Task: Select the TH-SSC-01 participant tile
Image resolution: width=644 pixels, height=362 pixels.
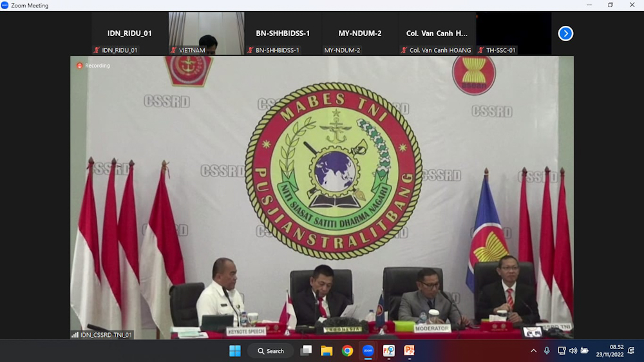Action: (513, 33)
